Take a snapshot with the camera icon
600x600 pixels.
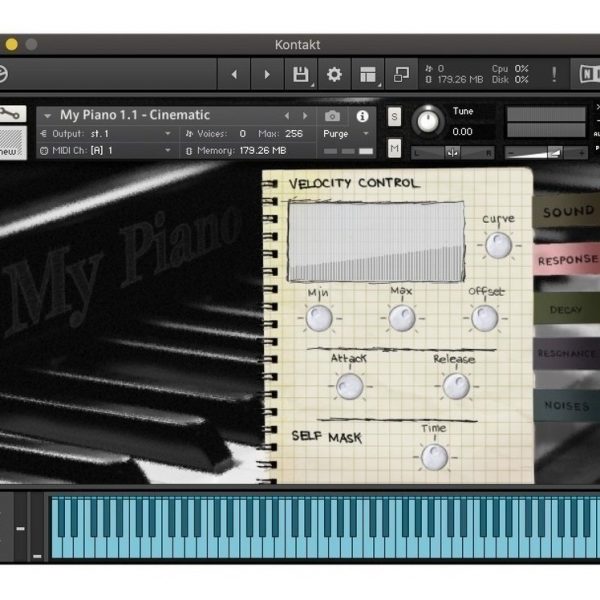pyautogui.click(x=332, y=116)
